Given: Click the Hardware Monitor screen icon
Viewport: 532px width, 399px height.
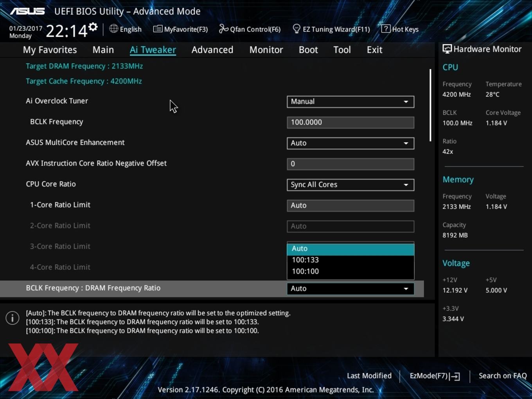Looking at the screenshot, I should coord(447,49).
